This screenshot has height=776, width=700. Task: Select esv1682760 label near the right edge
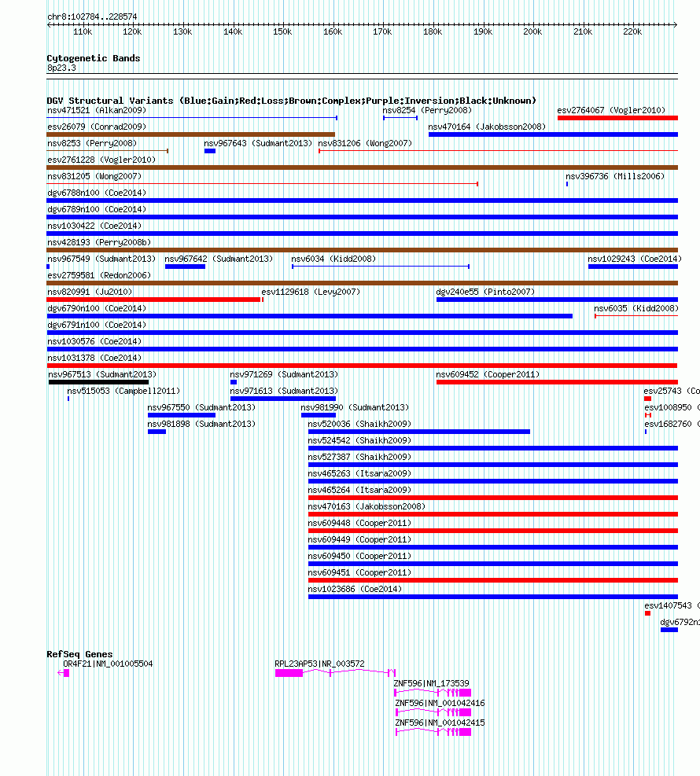coord(672,424)
